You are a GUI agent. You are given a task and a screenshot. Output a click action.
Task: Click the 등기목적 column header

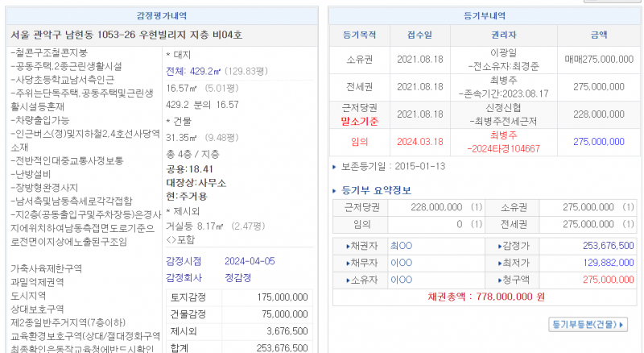[x=359, y=35]
